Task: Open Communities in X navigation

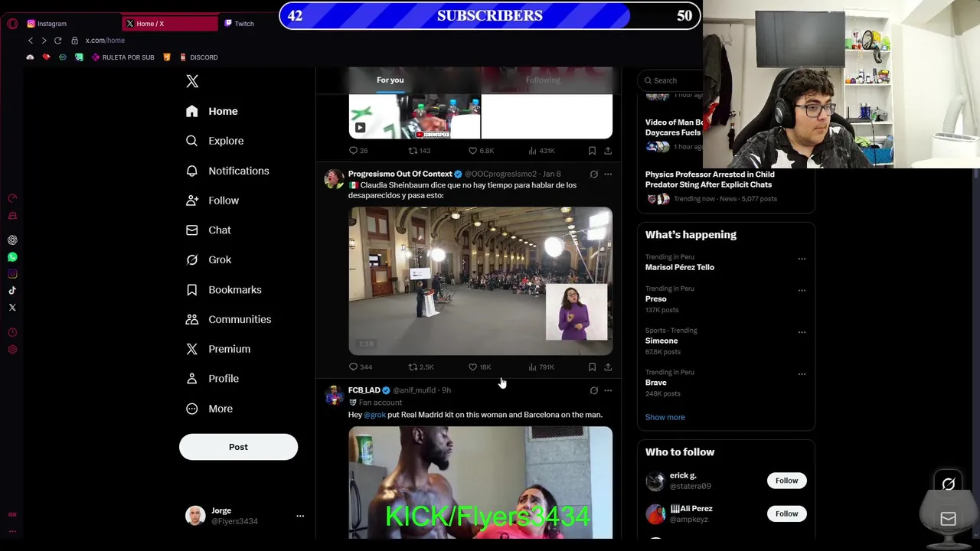Action: point(229,320)
